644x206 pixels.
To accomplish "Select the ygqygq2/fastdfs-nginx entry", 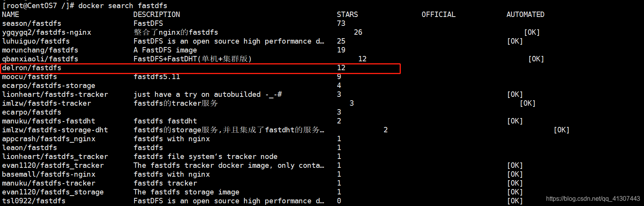I will [47, 32].
